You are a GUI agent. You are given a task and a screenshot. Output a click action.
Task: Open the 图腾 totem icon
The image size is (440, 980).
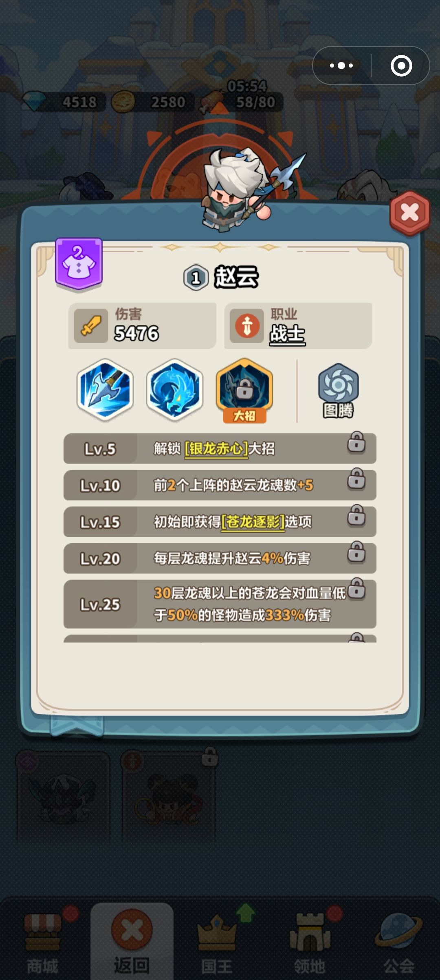point(338,391)
